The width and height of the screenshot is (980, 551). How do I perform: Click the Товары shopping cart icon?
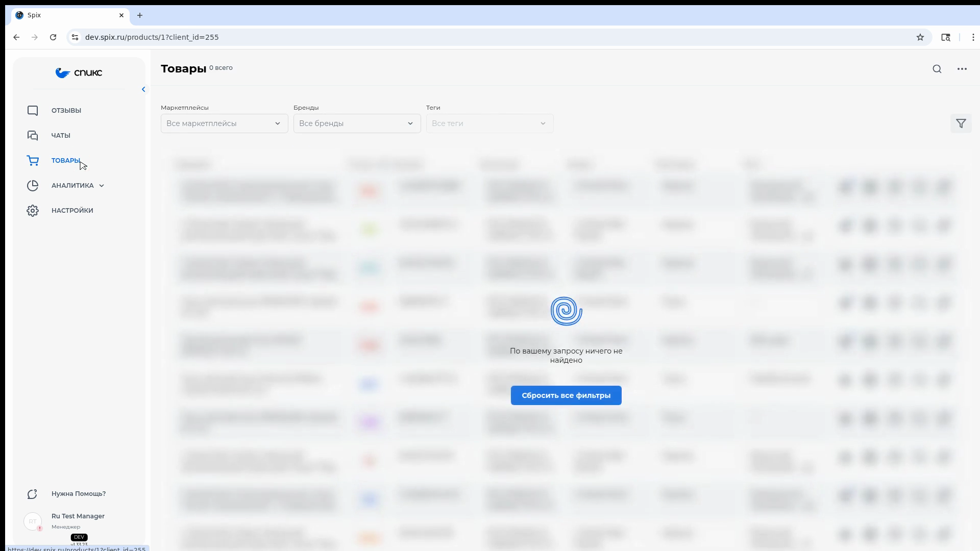click(33, 161)
